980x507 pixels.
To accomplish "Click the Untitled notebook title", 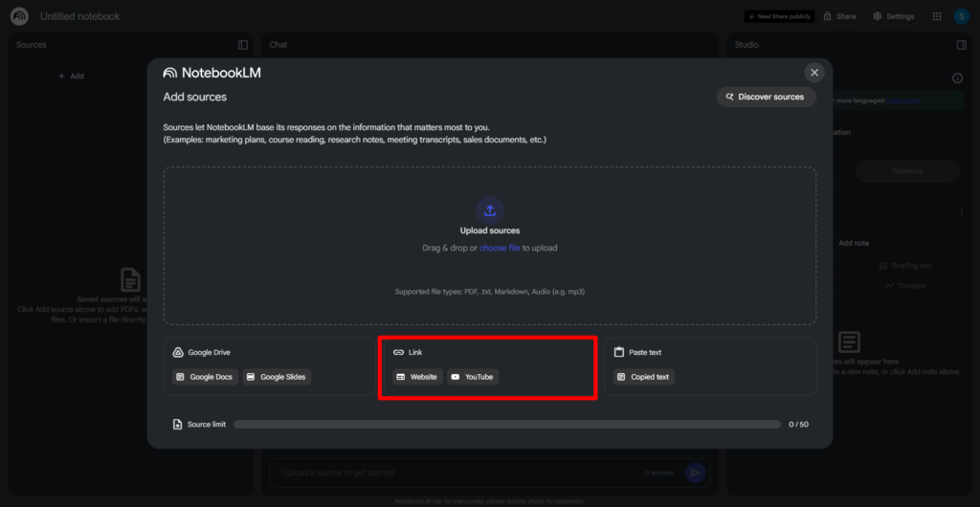I will coord(80,16).
